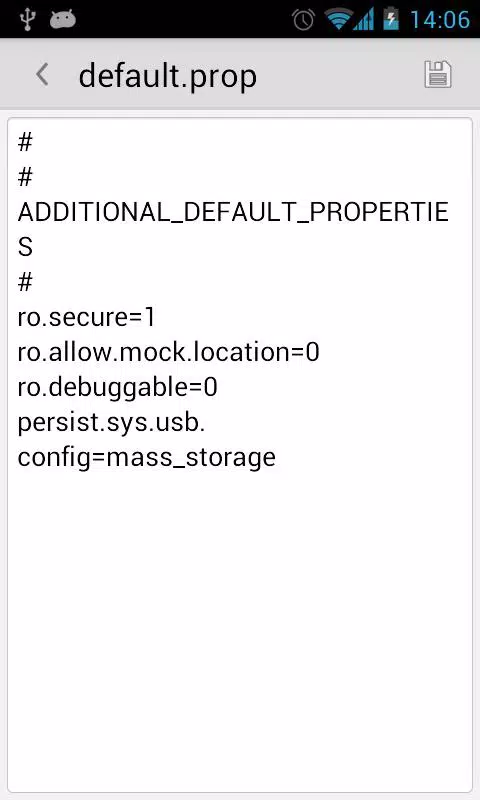
Task: Tap the USB connection status icon
Action: pyautogui.click(x=27, y=19)
